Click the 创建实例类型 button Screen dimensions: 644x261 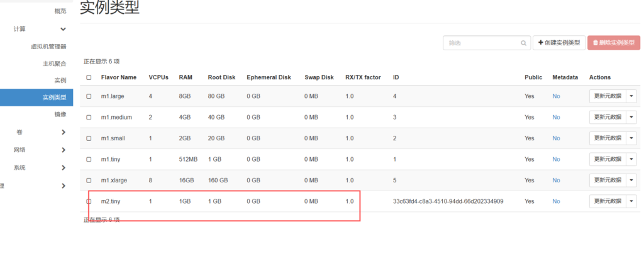pos(559,43)
